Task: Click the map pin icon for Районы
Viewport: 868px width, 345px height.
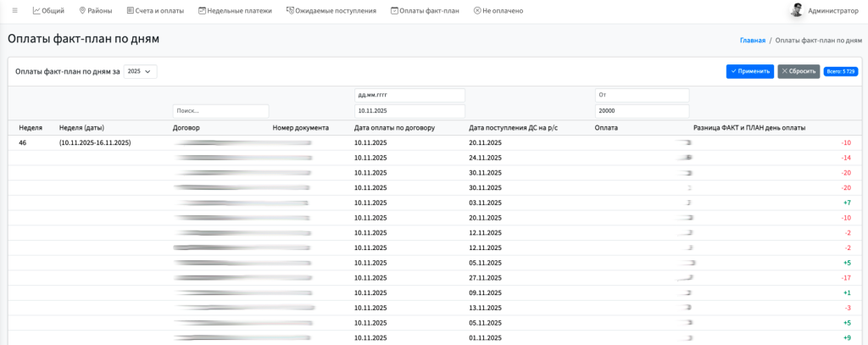Action: point(82,11)
